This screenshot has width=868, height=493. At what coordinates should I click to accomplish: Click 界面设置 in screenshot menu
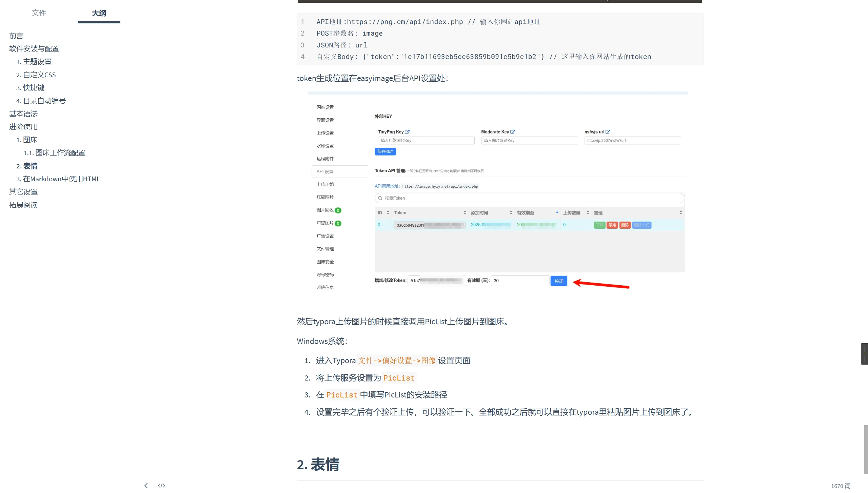(x=325, y=120)
